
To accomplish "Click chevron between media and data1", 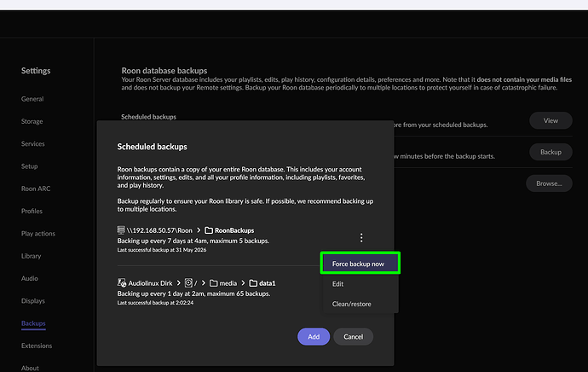I will 243,283.
